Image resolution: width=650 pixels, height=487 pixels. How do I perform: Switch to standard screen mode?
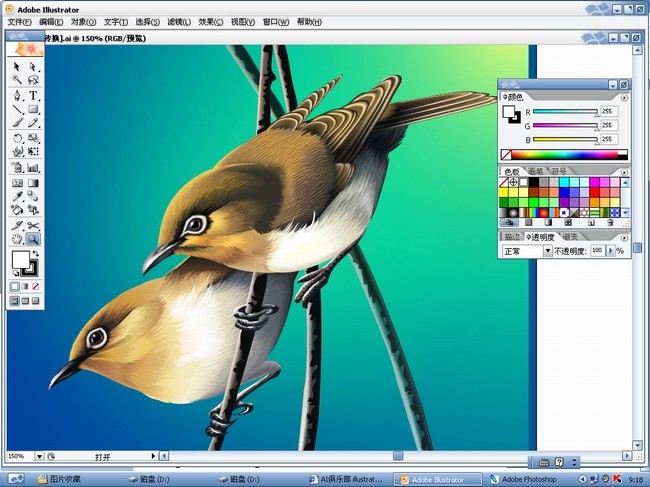pos(15,300)
